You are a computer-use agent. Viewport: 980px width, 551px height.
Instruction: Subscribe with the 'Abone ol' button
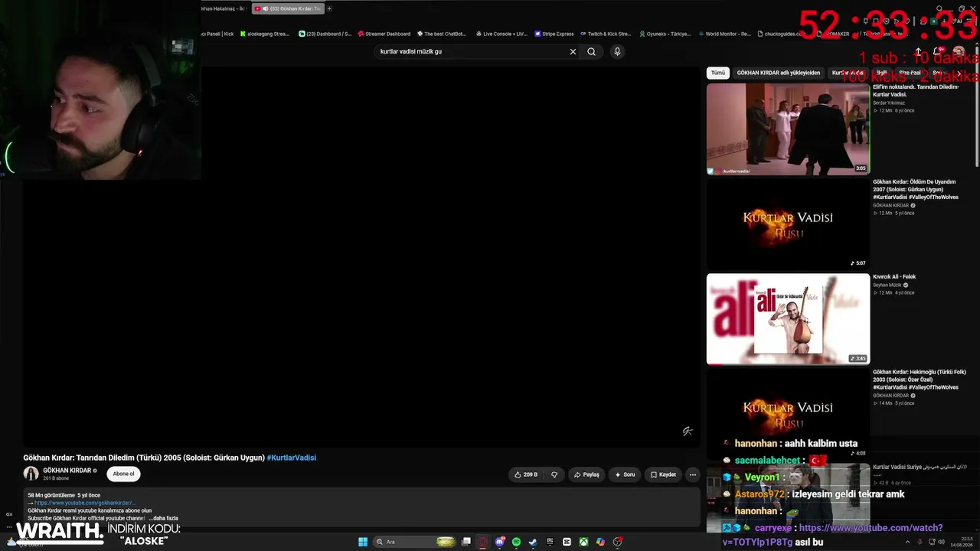pyautogui.click(x=123, y=474)
